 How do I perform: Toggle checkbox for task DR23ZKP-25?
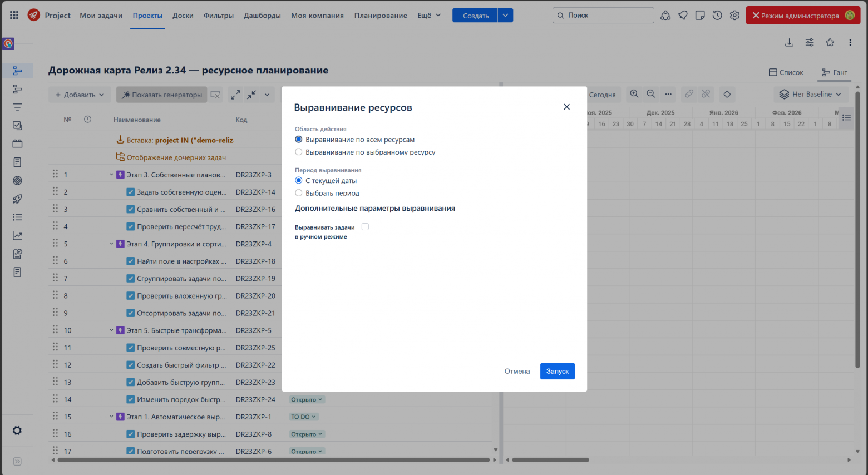[x=130, y=348]
